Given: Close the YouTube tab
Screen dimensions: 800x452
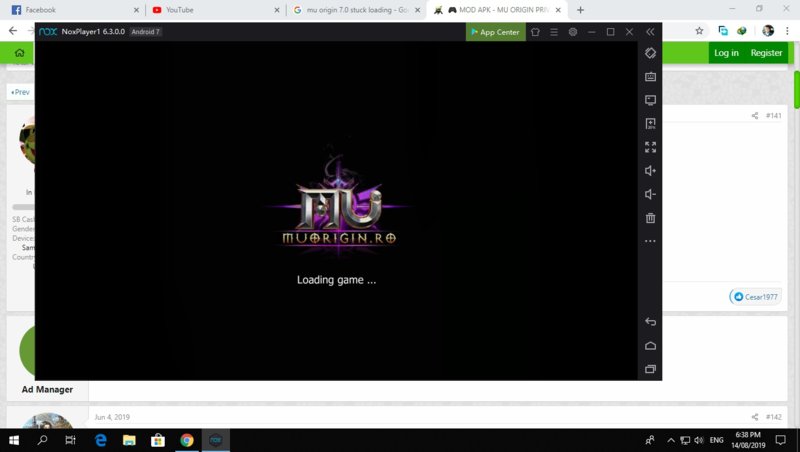Looking at the screenshot, I should click(x=277, y=10).
